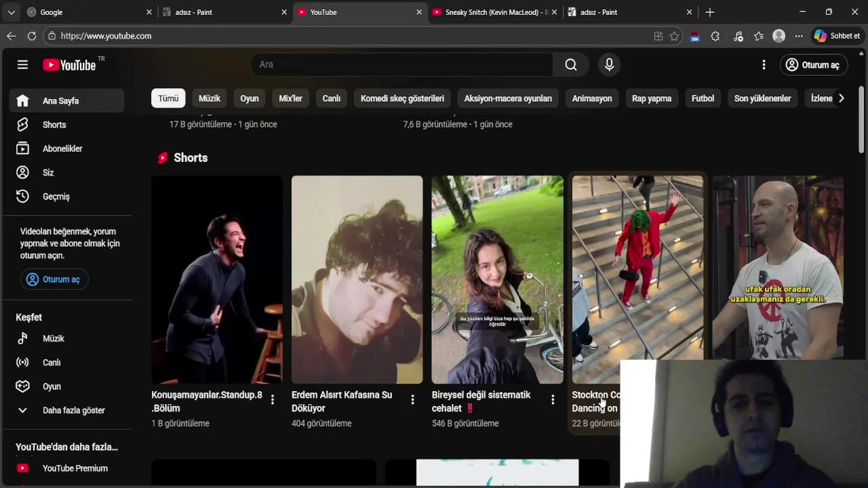Click Konuşamayanlar.Standup.8 .Bölüm title
This screenshot has width=868, height=488.
[207, 401]
